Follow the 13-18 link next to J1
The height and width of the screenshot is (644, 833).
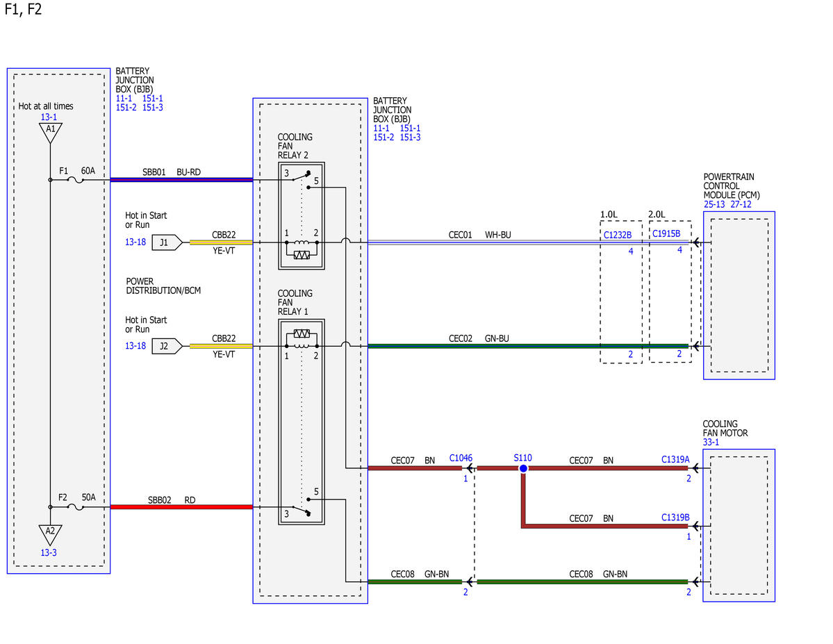pos(135,242)
